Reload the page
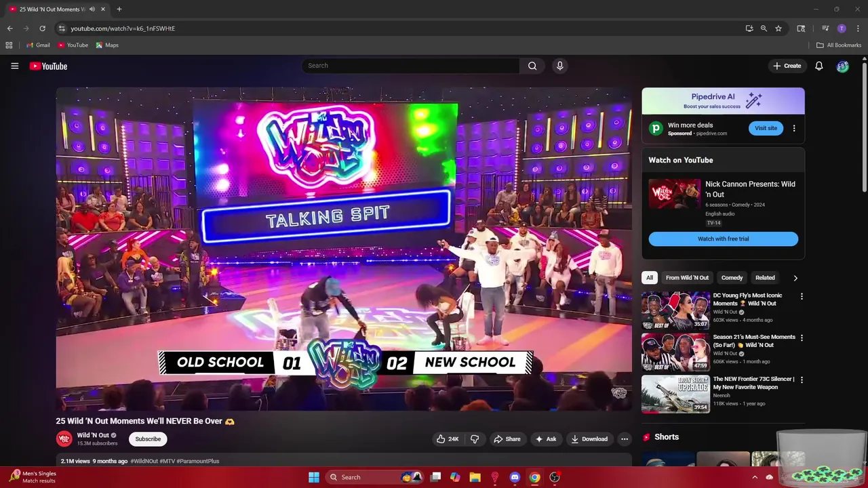Image resolution: width=868 pixels, height=488 pixels. tap(42, 28)
